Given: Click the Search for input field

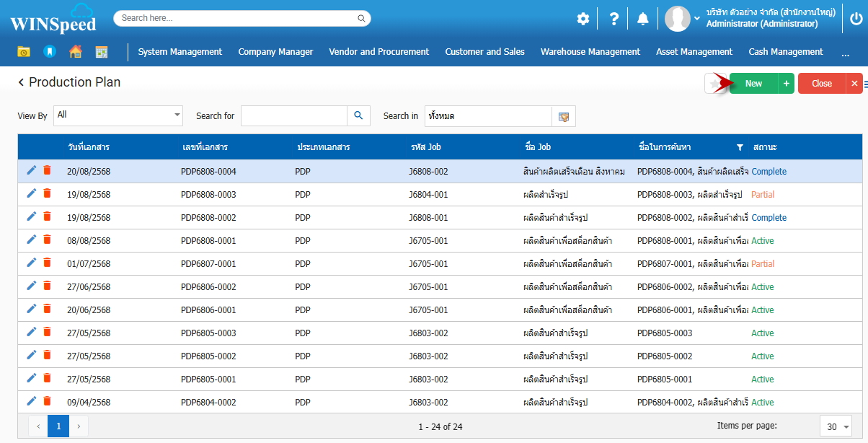Looking at the screenshot, I should tap(293, 115).
